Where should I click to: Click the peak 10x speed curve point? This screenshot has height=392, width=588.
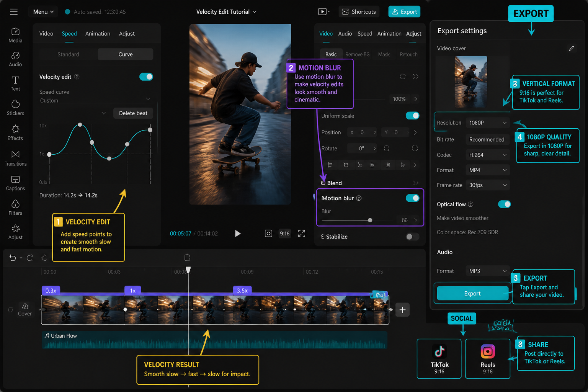pyautogui.click(x=80, y=125)
